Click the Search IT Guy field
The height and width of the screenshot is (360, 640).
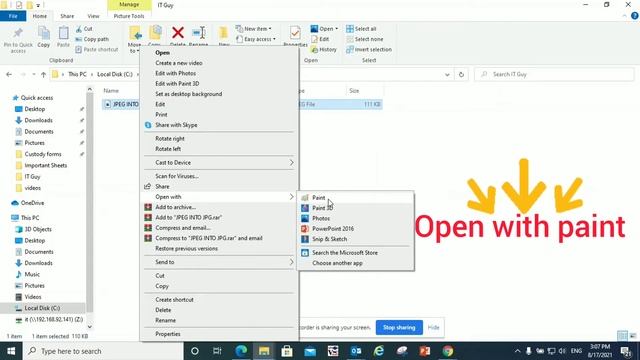554,74
